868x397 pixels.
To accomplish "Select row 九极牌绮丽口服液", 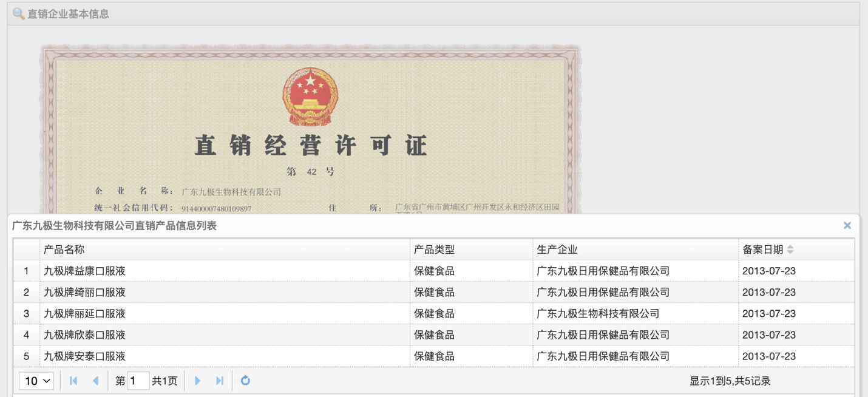I will tap(434, 292).
